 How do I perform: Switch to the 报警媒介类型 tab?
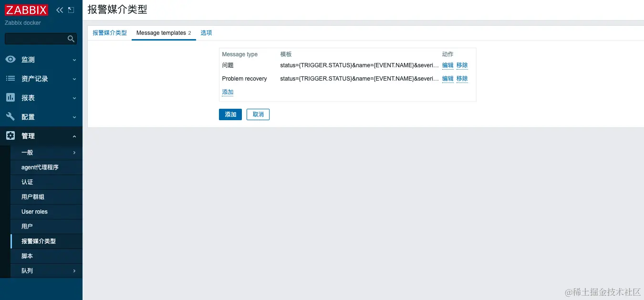pos(110,33)
